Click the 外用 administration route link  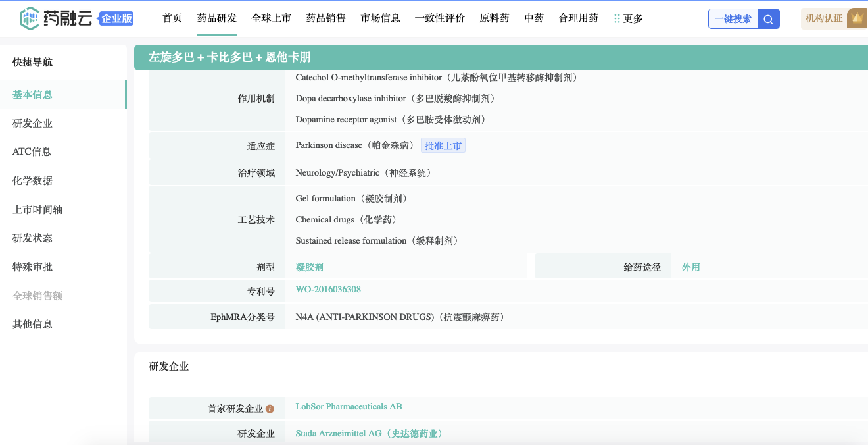pyautogui.click(x=690, y=267)
